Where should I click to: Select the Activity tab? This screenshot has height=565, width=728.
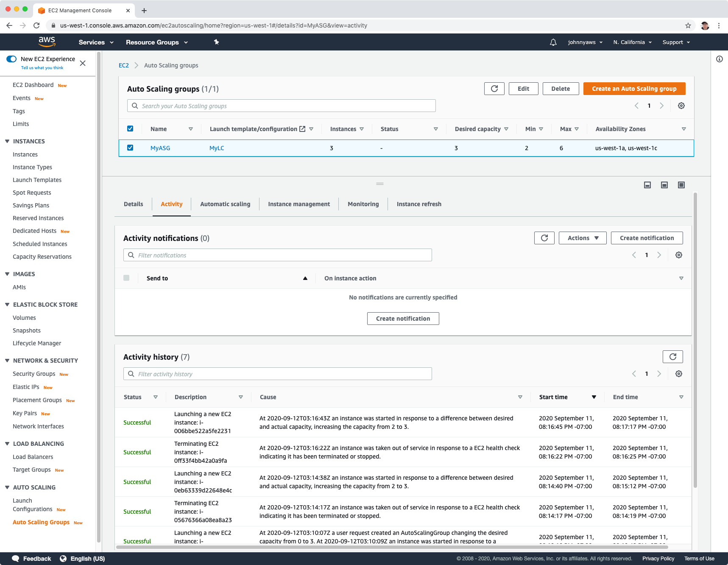point(172,204)
